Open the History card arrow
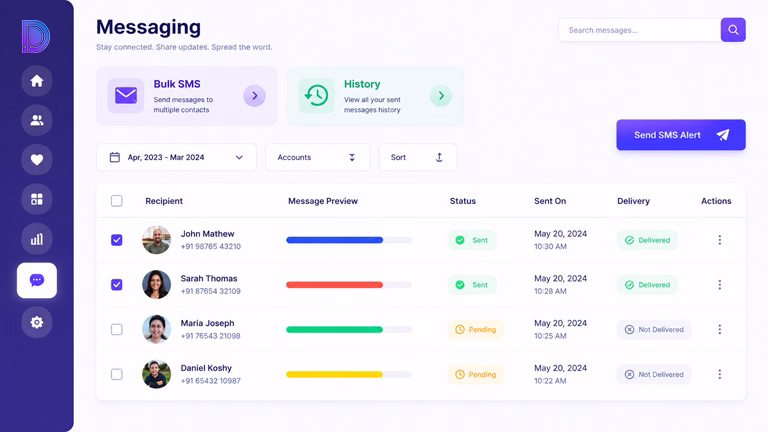768x432 pixels. pyautogui.click(x=441, y=96)
